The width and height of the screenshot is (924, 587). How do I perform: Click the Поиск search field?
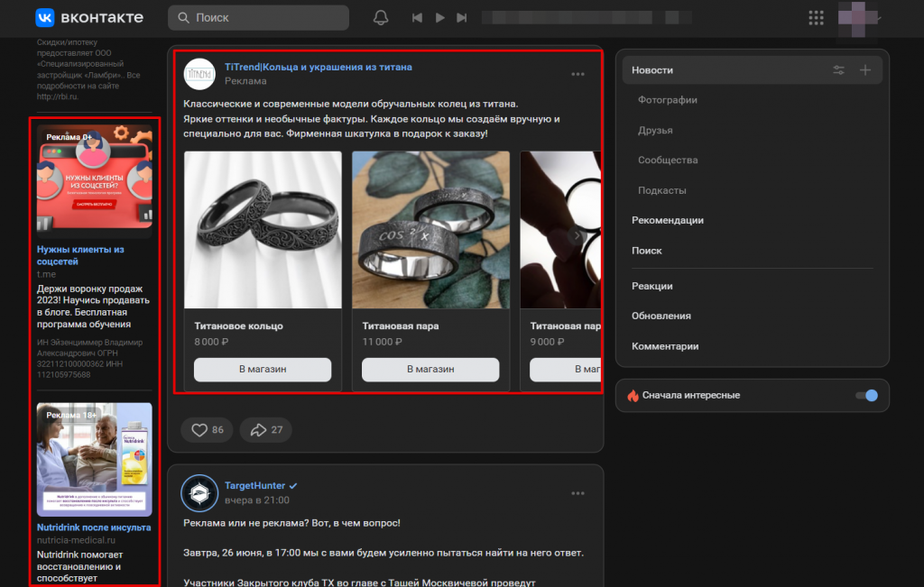tap(258, 18)
